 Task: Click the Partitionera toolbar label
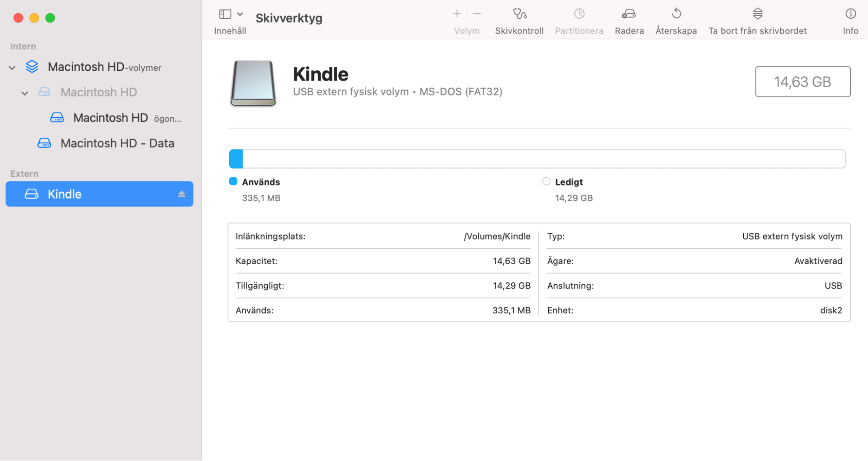pyautogui.click(x=579, y=31)
